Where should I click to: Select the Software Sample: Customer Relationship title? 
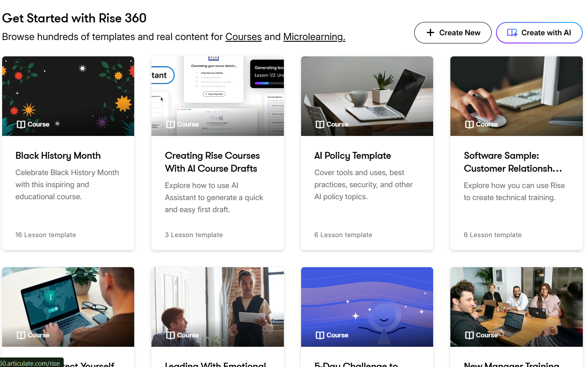tap(513, 162)
